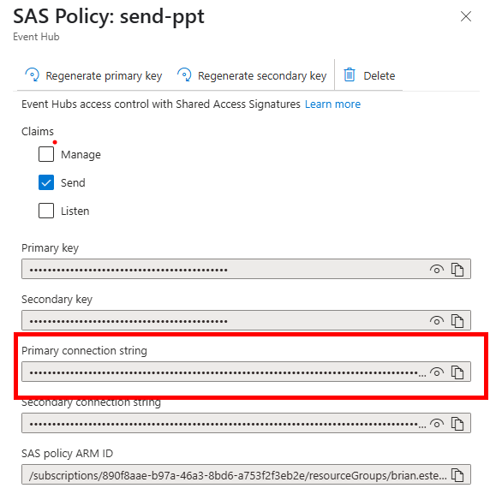Show the Secondary connection string value
The height and width of the screenshot is (500, 490).
(x=437, y=424)
